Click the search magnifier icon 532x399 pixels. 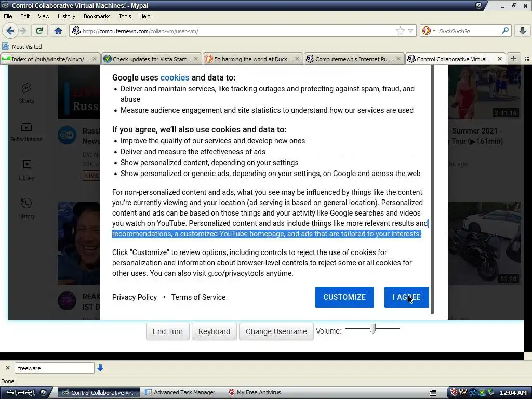click(x=505, y=31)
